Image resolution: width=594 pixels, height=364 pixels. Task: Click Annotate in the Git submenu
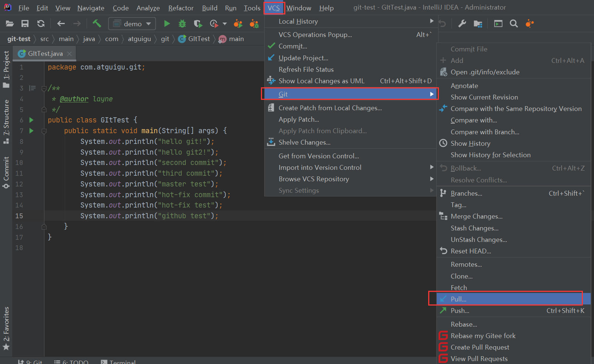[x=514, y=86]
